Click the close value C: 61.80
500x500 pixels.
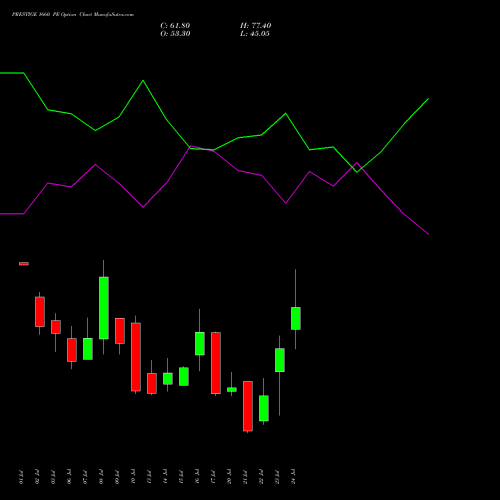click(175, 26)
